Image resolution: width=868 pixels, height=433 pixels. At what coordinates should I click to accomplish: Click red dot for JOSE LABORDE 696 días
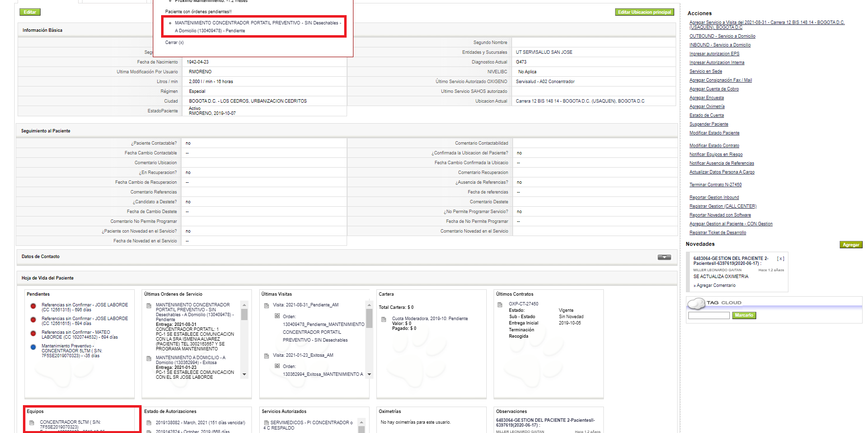coord(33,306)
